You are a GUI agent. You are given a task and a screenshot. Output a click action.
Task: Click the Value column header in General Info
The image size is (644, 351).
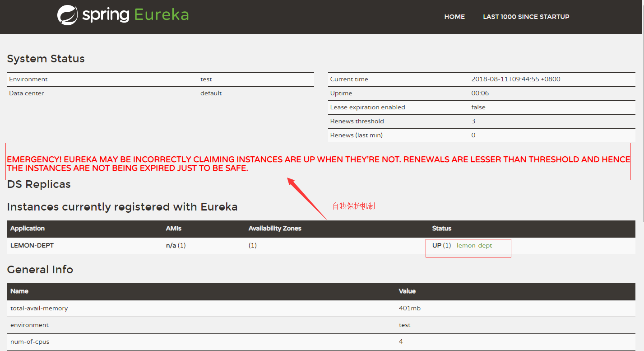coord(408,291)
